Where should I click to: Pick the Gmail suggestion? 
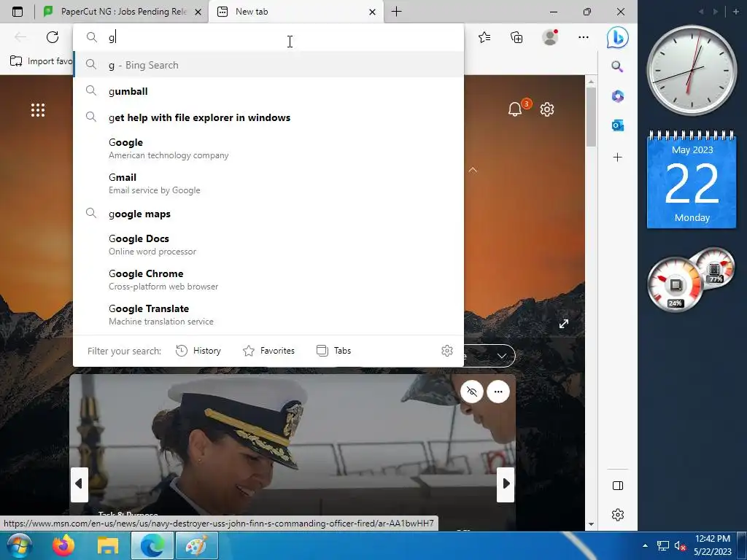pos(268,183)
